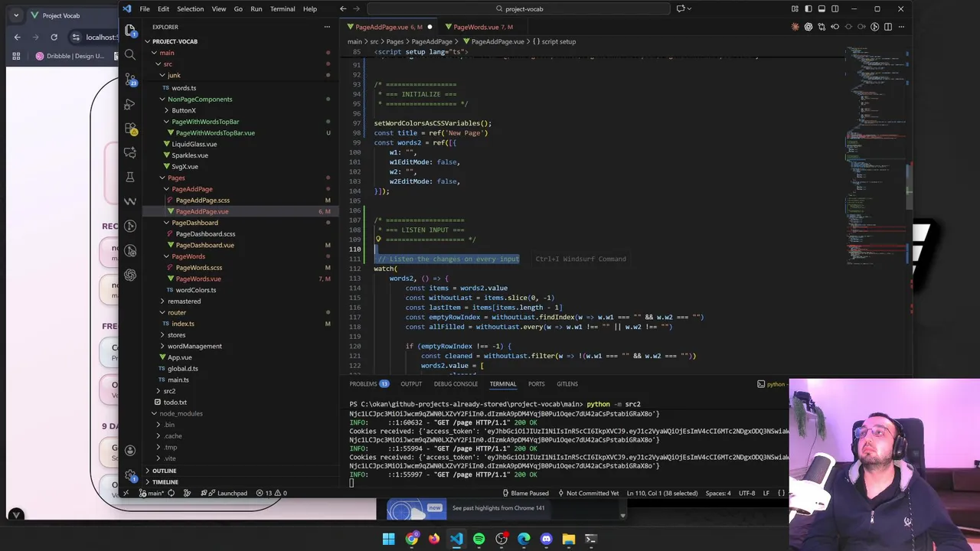Open the Windsurf W panel in activity bar
Image resolution: width=980 pixels, height=551 pixels.
[130, 201]
